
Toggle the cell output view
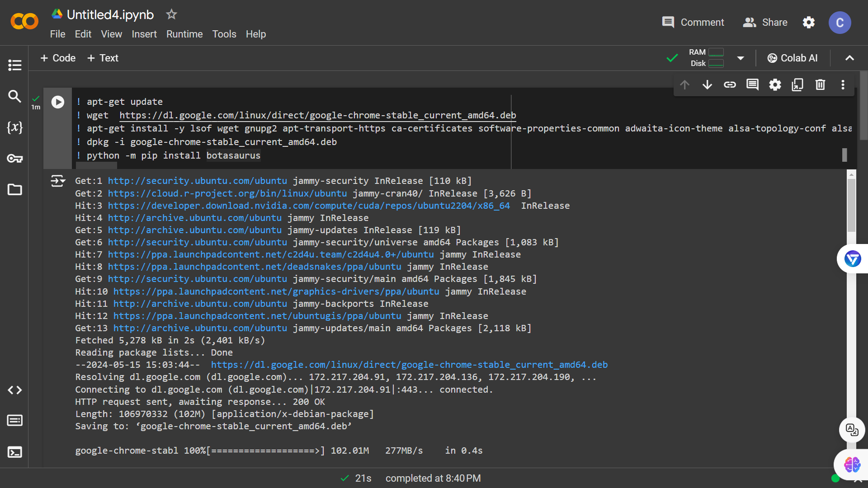tap(58, 181)
